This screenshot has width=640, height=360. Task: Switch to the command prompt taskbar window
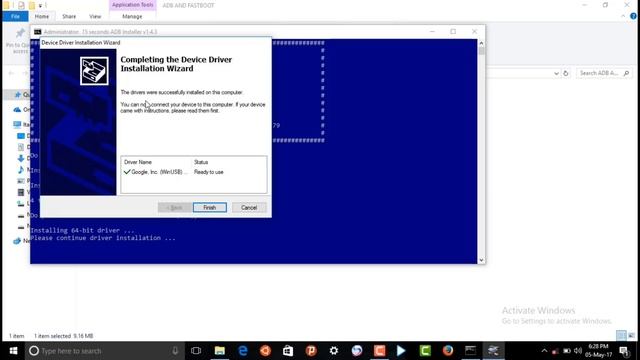tap(470, 351)
